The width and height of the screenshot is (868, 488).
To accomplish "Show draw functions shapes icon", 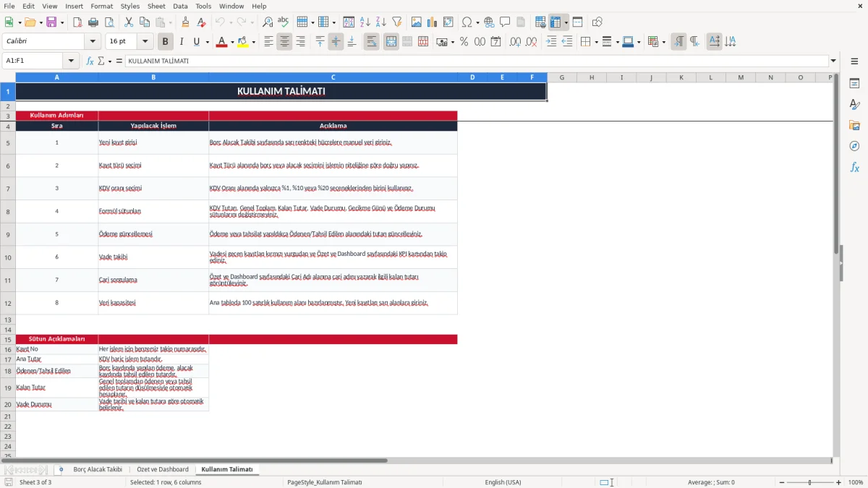I will click(597, 22).
